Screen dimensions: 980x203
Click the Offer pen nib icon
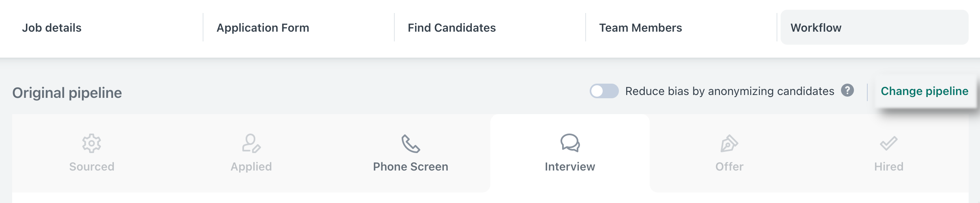729,143
